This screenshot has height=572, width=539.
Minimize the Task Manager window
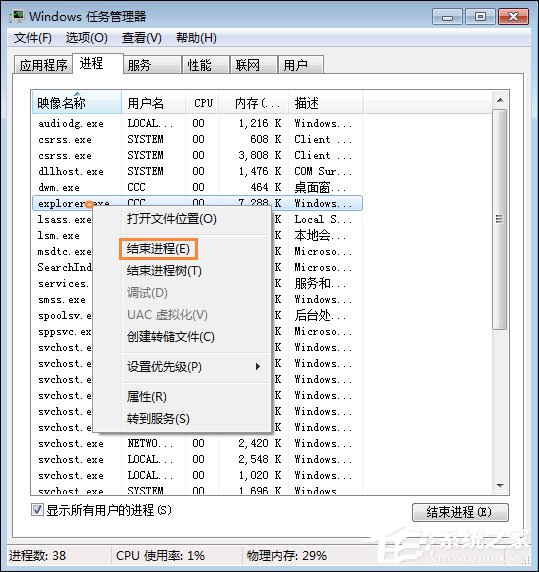pos(447,17)
